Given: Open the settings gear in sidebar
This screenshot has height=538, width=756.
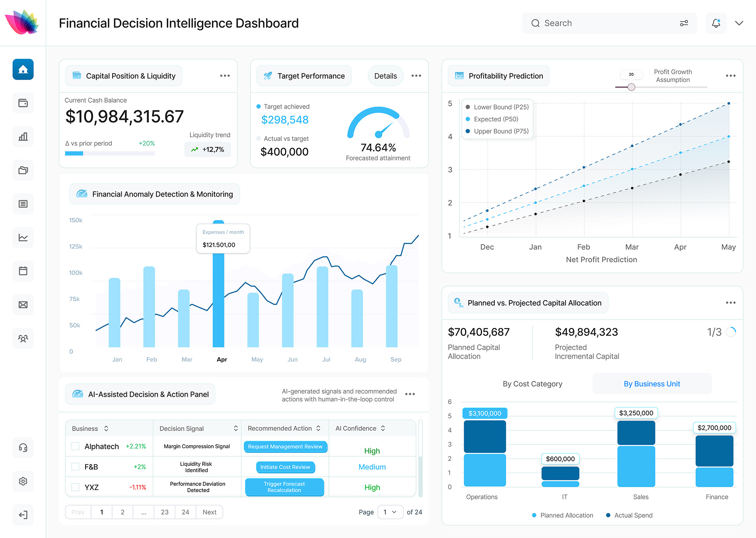Looking at the screenshot, I should click(23, 481).
